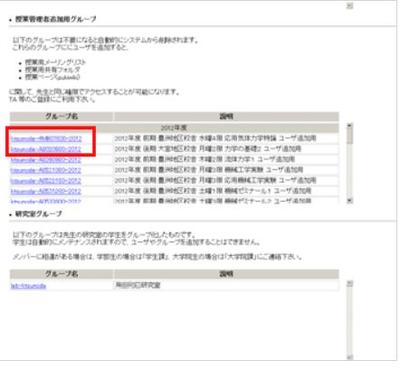Screen dimensions: 400x370
Task: Open the lab research group link
Action: [x=28, y=286]
